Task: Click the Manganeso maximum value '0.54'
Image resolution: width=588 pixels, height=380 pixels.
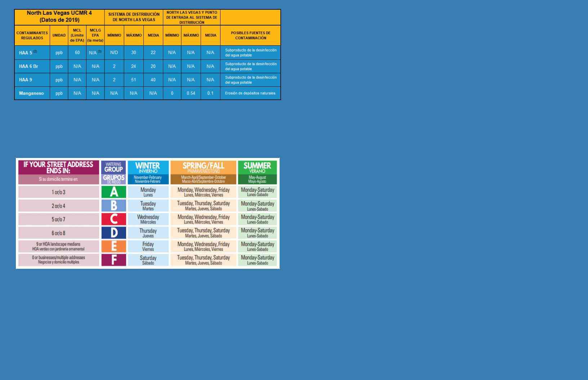Action: pos(191,93)
